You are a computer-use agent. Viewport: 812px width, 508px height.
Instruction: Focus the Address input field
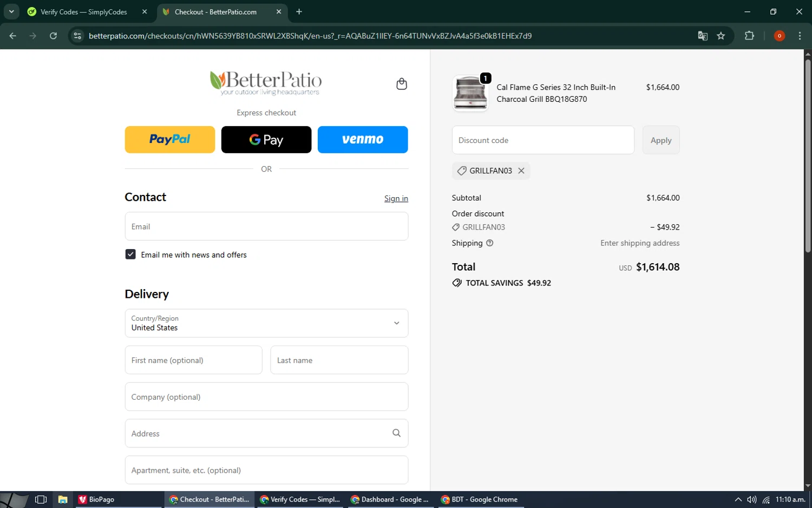(x=266, y=433)
